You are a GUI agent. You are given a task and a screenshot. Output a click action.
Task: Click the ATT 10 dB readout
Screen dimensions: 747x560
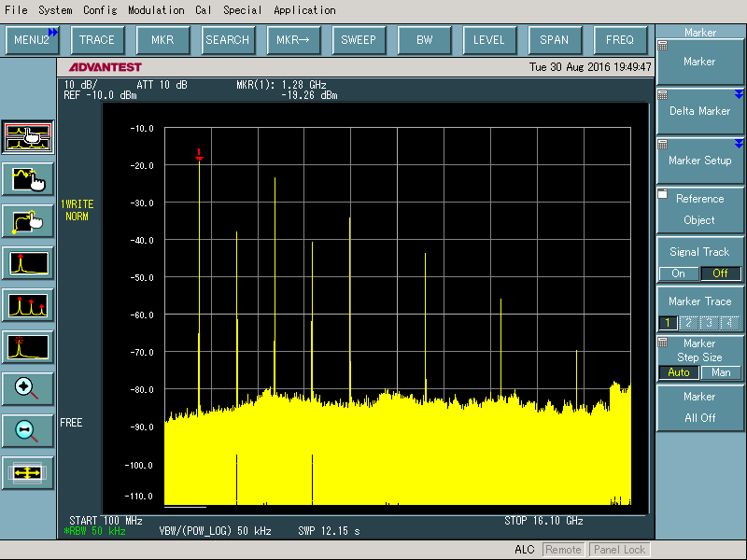click(162, 85)
